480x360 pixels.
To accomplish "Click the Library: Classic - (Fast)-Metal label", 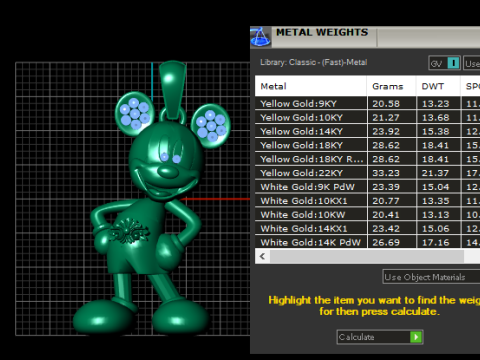I will coord(314,62).
